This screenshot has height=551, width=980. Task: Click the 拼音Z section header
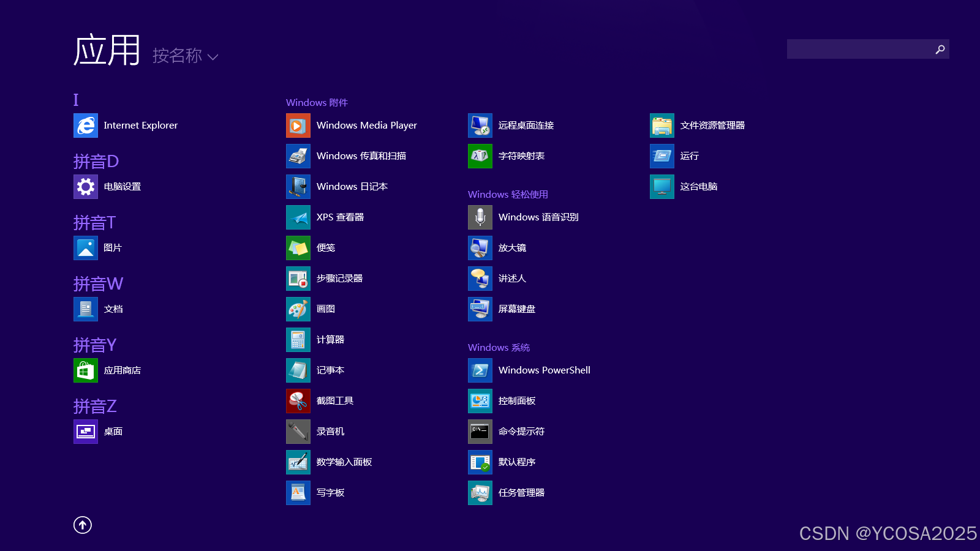pyautogui.click(x=95, y=406)
